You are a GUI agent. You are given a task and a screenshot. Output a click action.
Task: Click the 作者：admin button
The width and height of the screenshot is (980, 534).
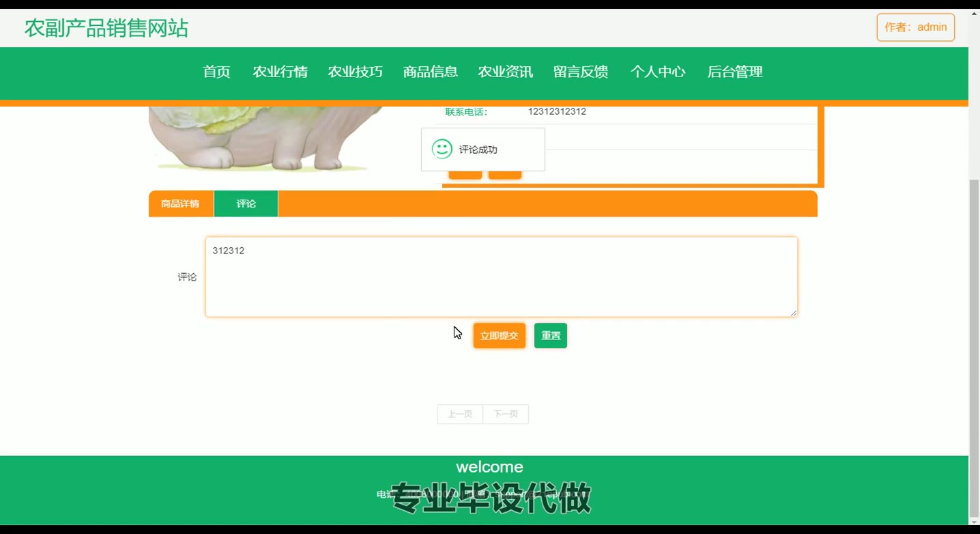(x=915, y=27)
